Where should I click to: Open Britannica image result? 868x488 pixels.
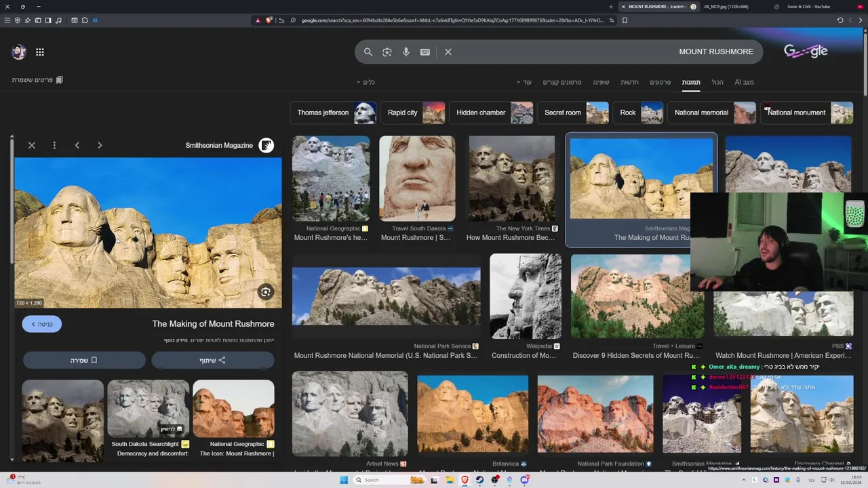473,413
